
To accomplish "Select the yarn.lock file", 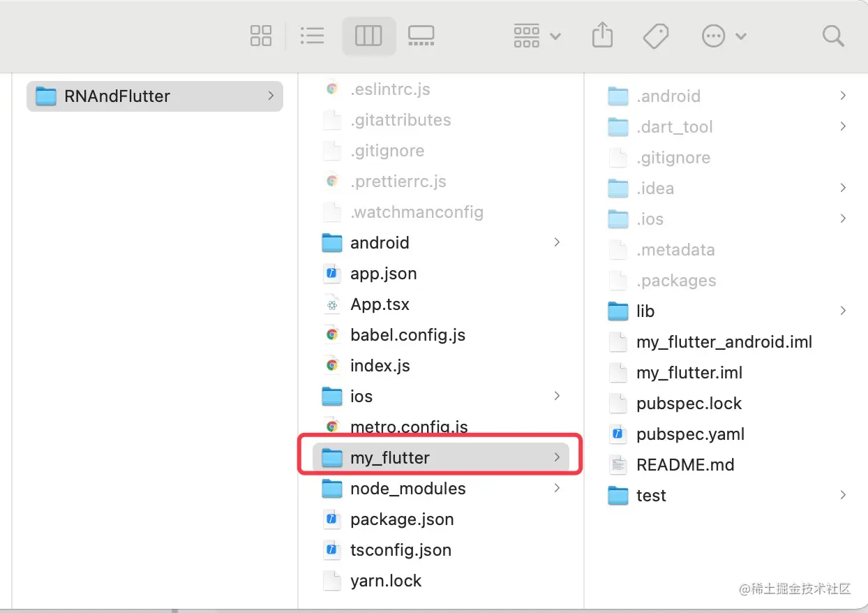I will pos(386,581).
